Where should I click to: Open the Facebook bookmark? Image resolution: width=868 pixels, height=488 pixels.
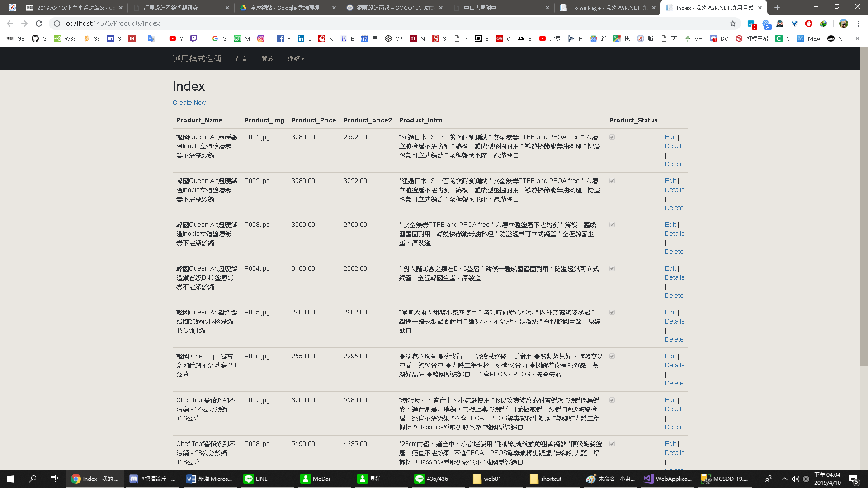pyautogui.click(x=284, y=38)
